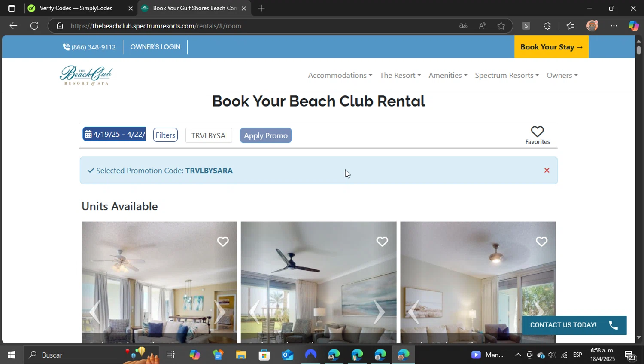644x364 pixels.
Task: Open File Explorer from taskbar
Action: pyautogui.click(x=241, y=355)
